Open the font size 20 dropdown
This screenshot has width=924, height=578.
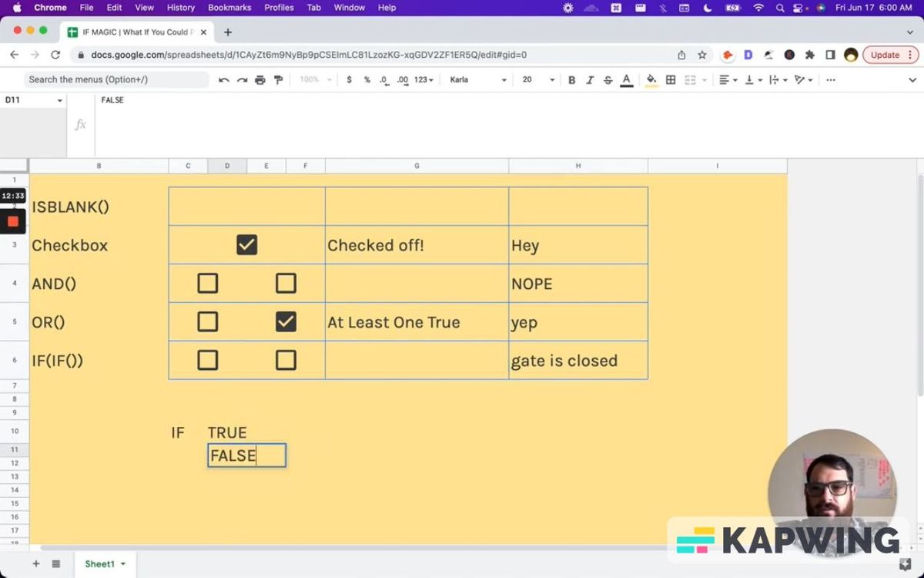point(538,80)
